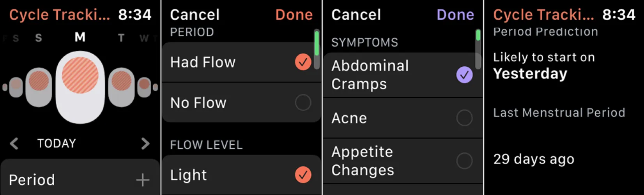Image resolution: width=644 pixels, height=195 pixels.
Task: Check the Appetite Changes symptom
Action: pyautogui.click(x=464, y=161)
